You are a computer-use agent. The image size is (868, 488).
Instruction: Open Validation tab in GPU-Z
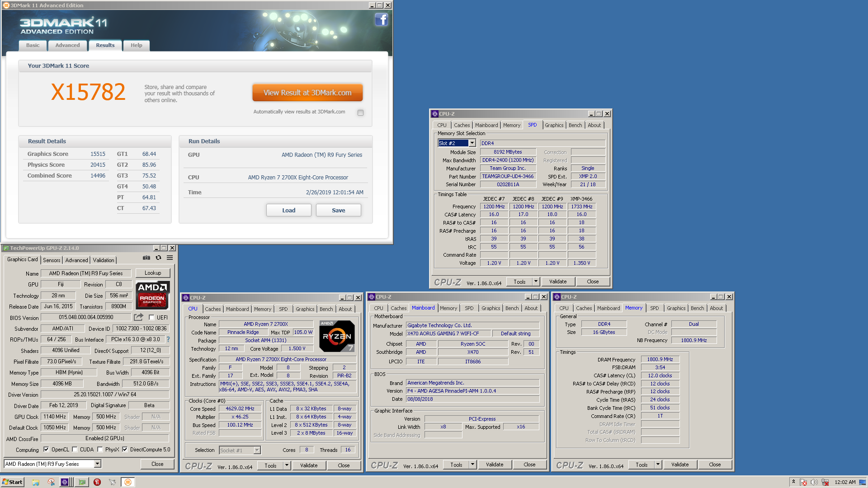click(104, 260)
